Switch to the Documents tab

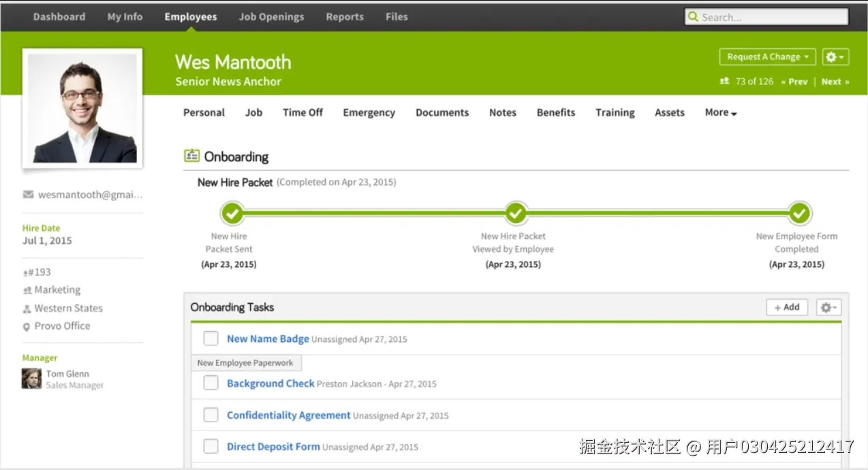[x=442, y=112]
